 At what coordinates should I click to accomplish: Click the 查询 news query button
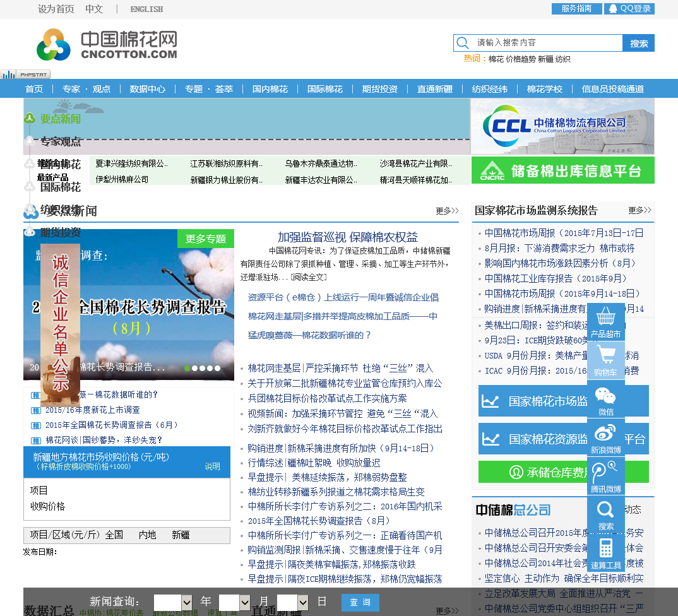click(x=360, y=602)
